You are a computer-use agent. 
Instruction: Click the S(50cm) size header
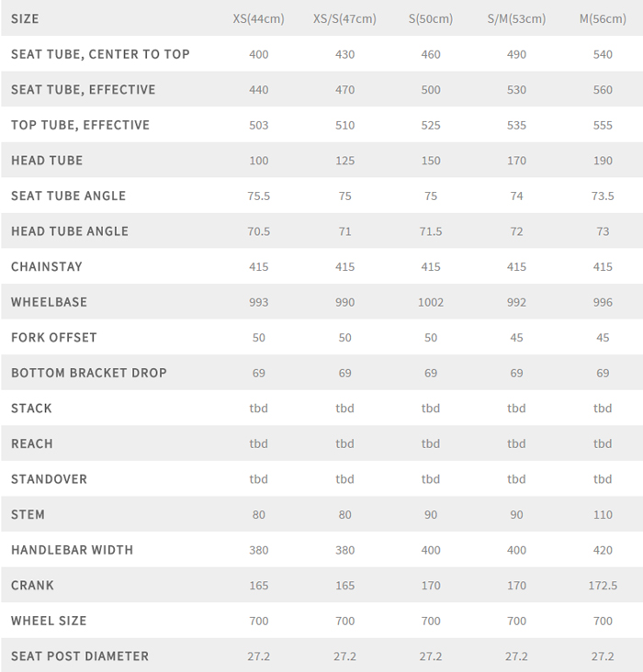point(431,19)
